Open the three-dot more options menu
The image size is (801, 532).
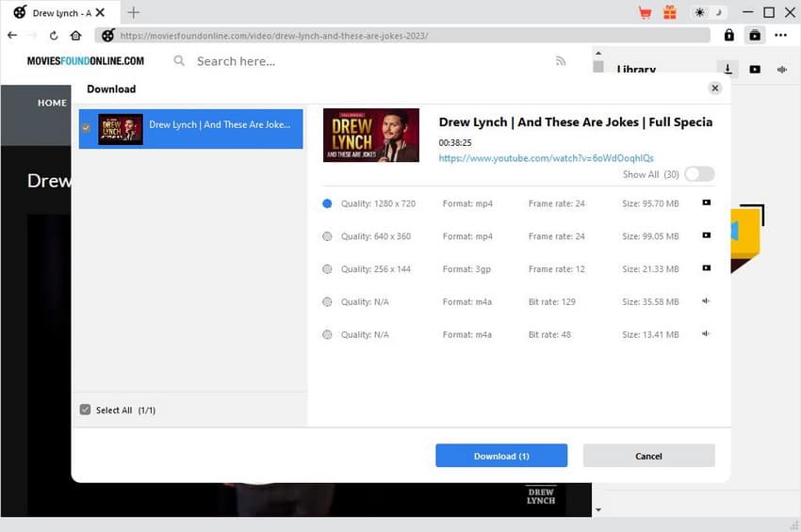[780, 35]
